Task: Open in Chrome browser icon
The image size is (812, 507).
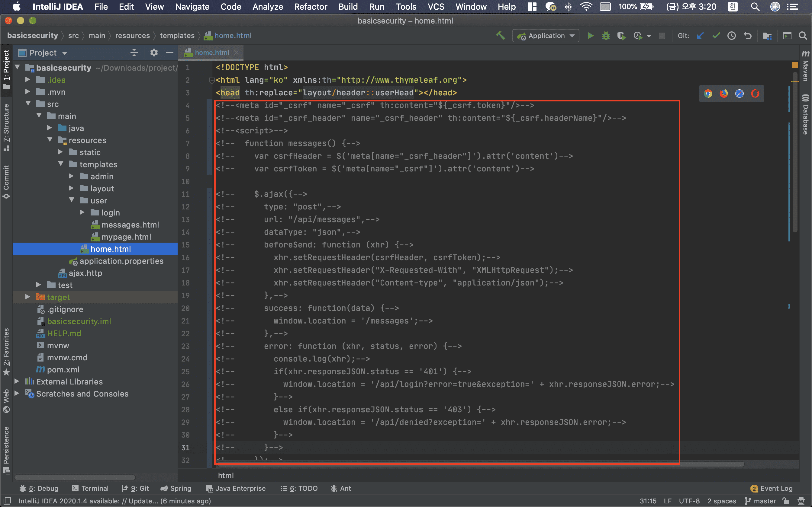Action: (x=708, y=94)
